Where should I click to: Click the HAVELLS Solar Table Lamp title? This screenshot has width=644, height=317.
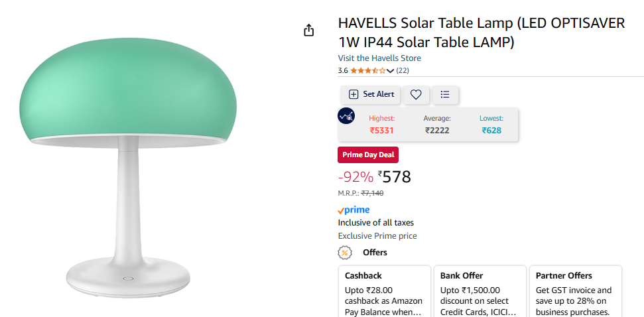[481, 32]
